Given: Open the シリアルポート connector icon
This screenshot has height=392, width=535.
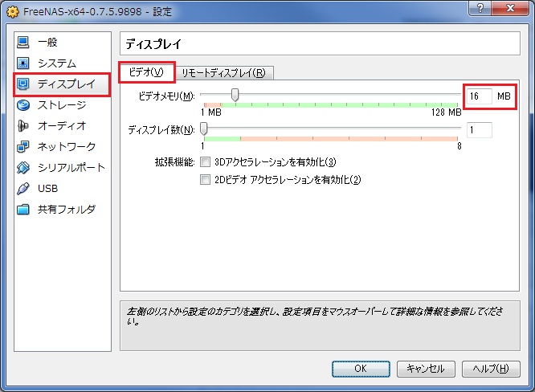Looking at the screenshot, I should [x=23, y=168].
